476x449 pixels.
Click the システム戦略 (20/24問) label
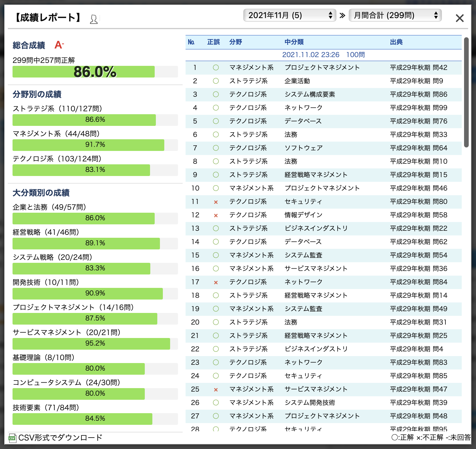(52, 257)
